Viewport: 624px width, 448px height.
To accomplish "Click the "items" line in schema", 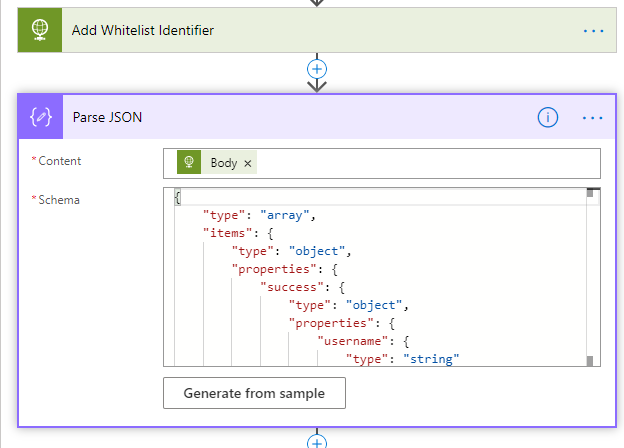I will tap(238, 233).
